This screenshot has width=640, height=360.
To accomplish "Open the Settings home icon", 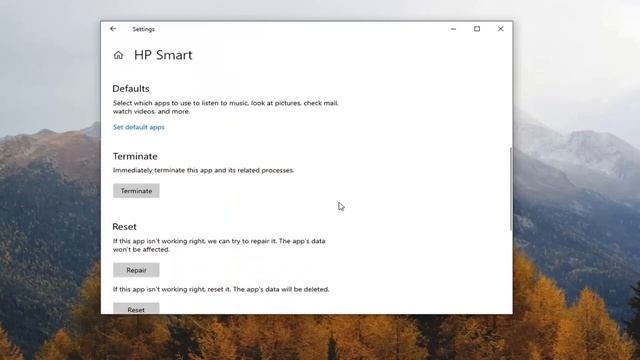I will click(x=118, y=55).
